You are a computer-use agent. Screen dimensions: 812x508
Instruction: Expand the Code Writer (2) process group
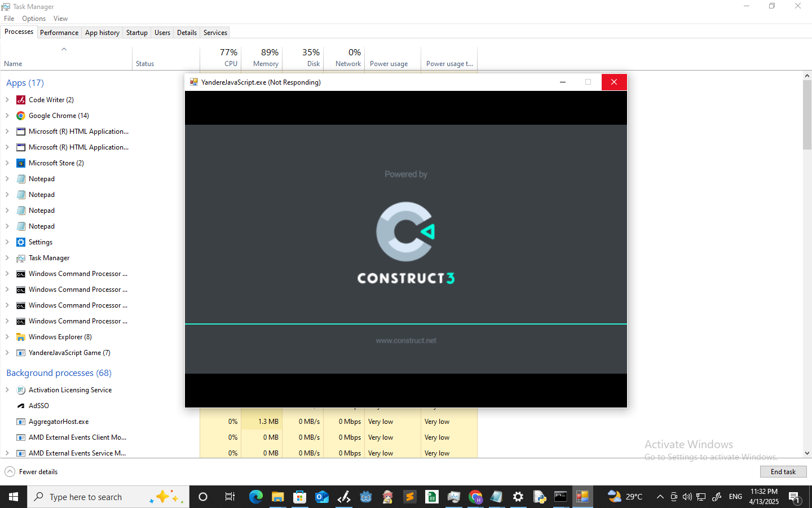[x=7, y=100]
